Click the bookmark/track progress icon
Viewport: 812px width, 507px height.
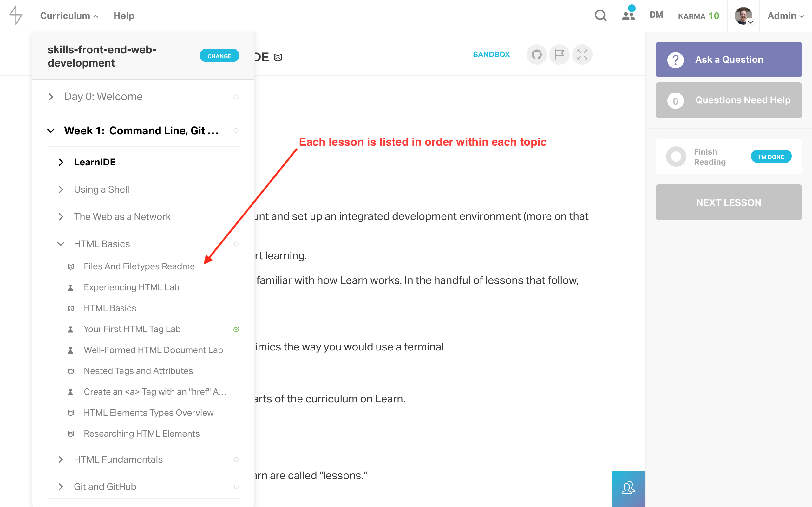[x=560, y=54]
